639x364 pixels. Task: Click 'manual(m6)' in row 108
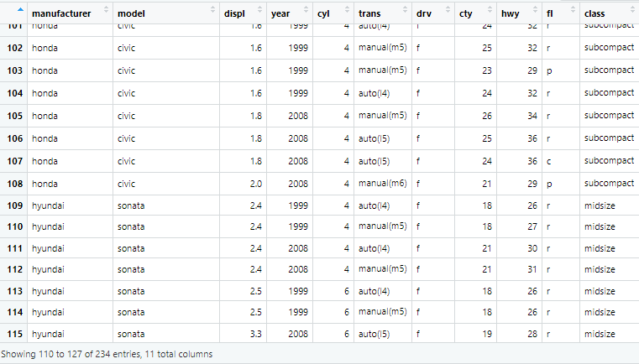[x=383, y=184]
